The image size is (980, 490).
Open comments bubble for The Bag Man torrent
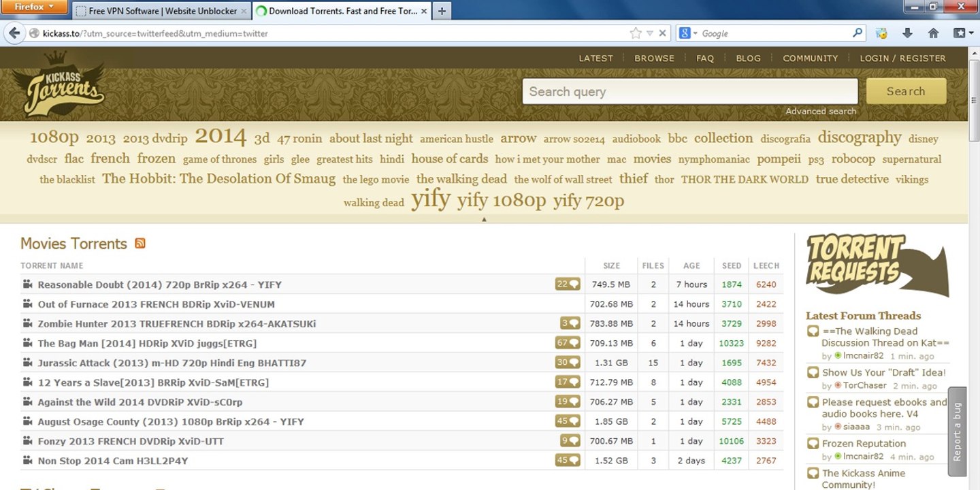[568, 343]
